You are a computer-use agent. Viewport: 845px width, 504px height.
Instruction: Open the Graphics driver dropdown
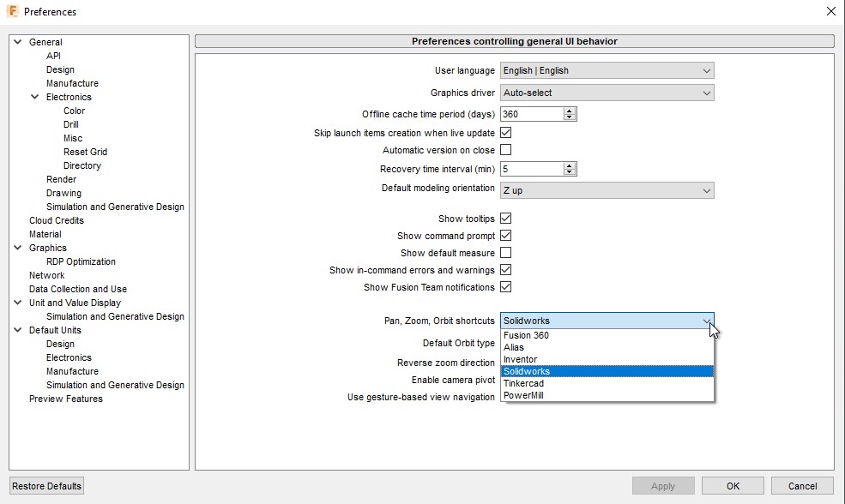pos(607,93)
